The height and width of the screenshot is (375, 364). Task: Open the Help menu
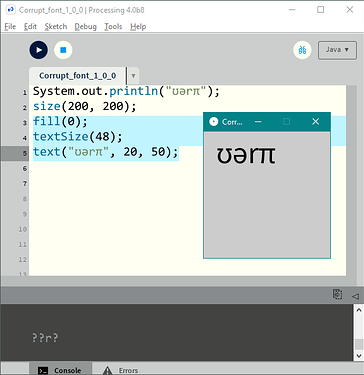138,26
